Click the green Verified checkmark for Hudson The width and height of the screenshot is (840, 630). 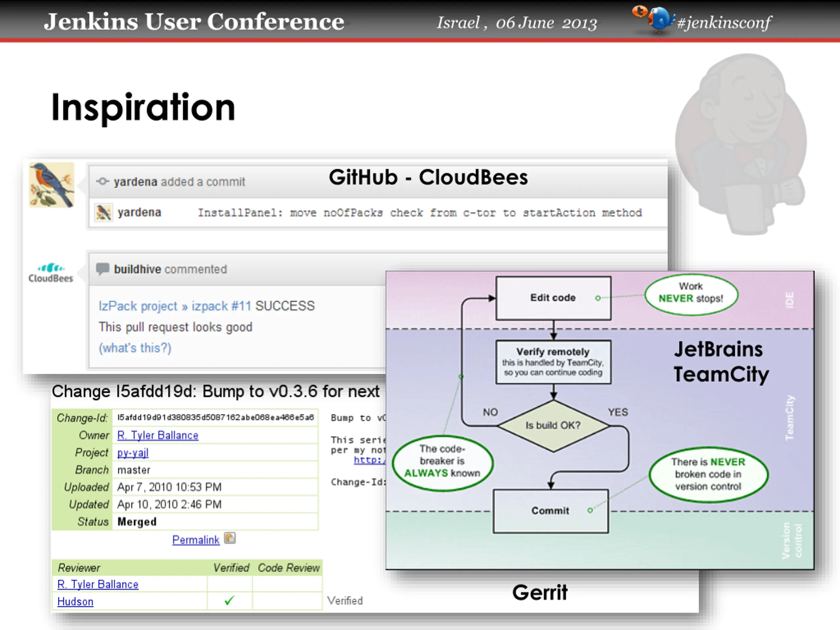229,600
